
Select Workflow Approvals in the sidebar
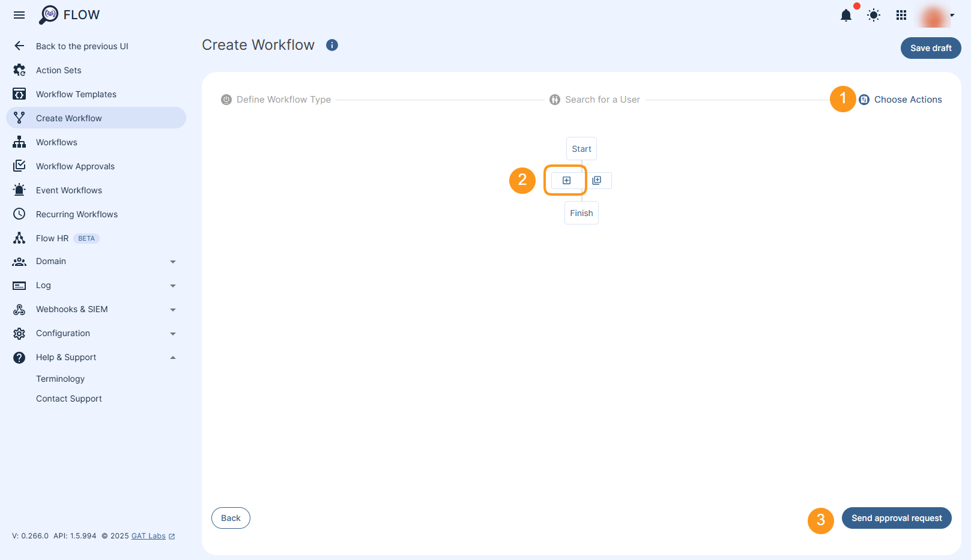pos(75,166)
